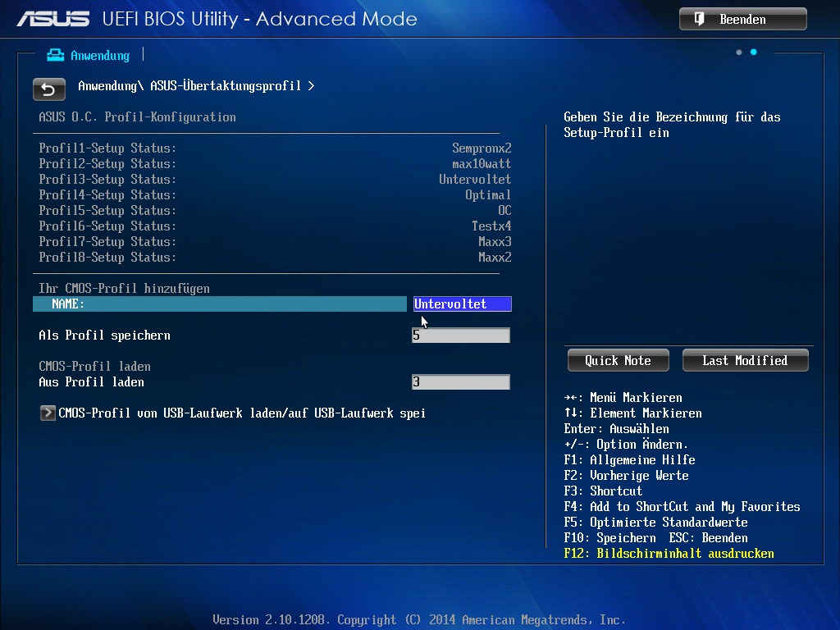Select the NAME row
The height and width of the screenshot is (630, 840).
220,304
